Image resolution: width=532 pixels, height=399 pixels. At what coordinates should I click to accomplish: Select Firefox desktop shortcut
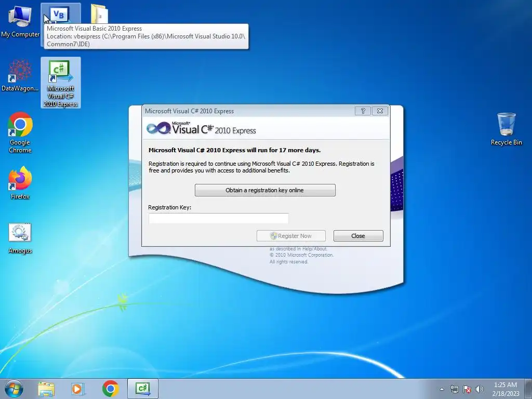coord(20,183)
